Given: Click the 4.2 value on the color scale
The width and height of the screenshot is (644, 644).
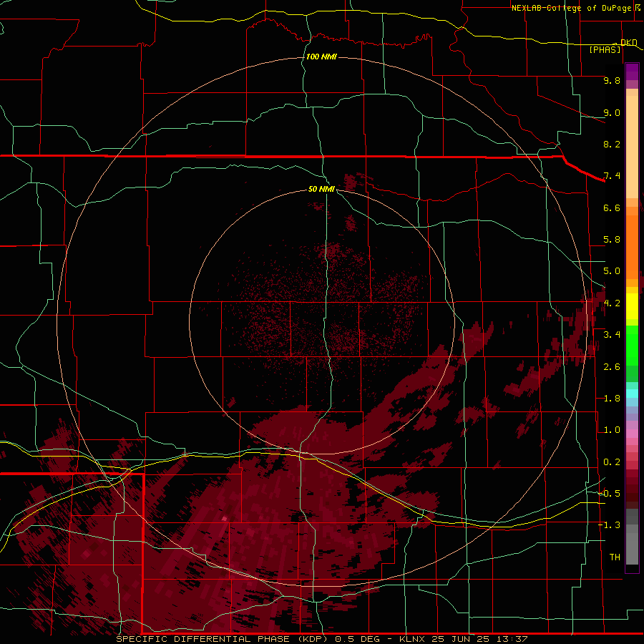Looking at the screenshot, I should tap(612, 303).
